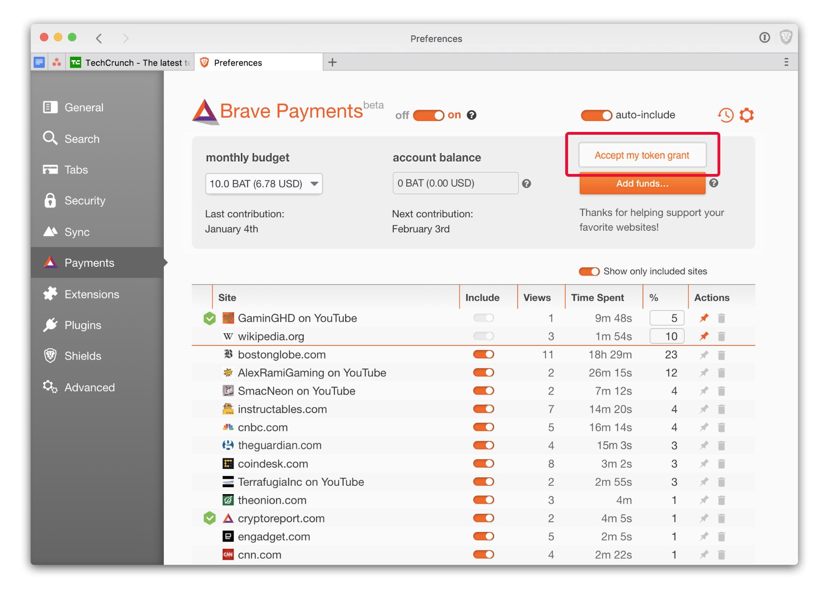
Task: Open the payment history clock icon
Action: (x=725, y=115)
